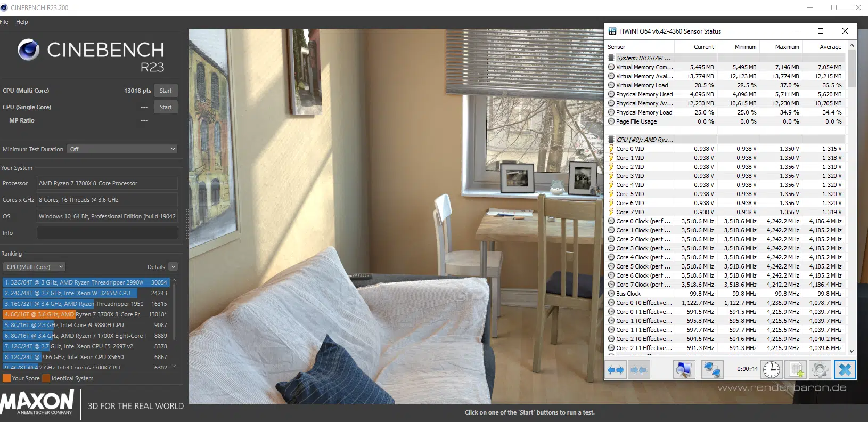Select Physical Memory Load row
The width and height of the screenshot is (868, 422).
tap(726, 112)
